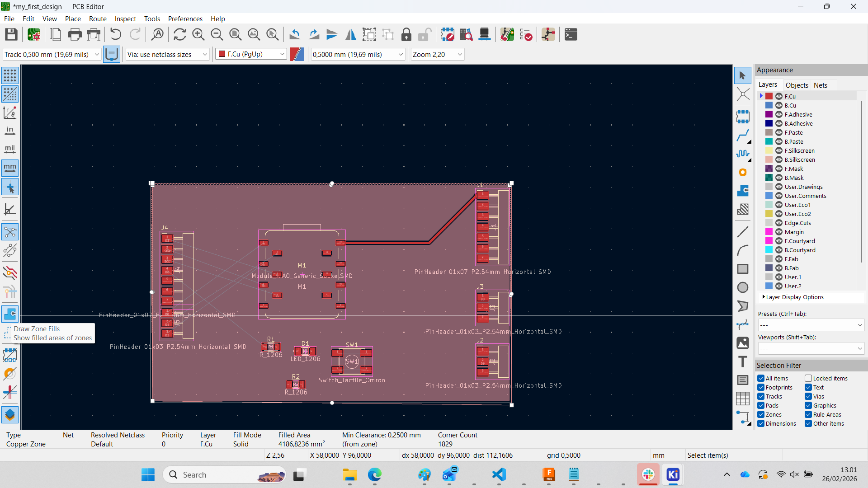Viewport: 868px width, 488px height.
Task: Expand Layer Display Options
Action: tap(793, 297)
